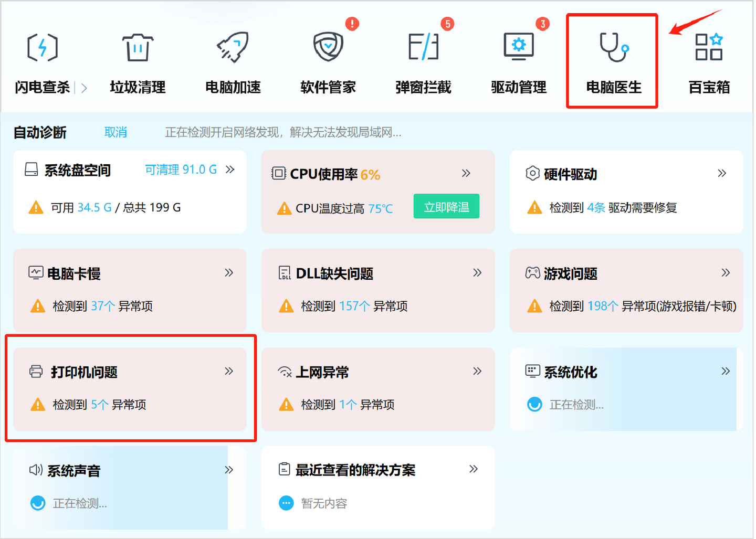Click 正在检测开启网络发现 status text
This screenshot has height=539, width=756.
coord(283,132)
